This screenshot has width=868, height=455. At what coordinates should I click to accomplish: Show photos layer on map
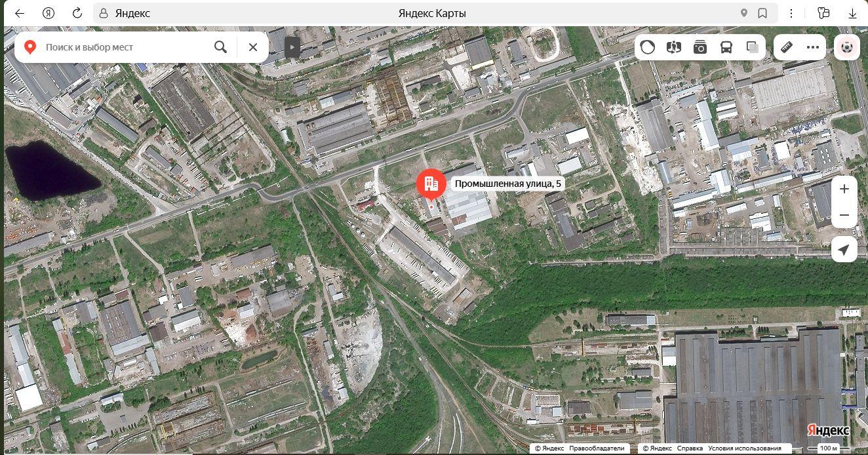coord(700,47)
